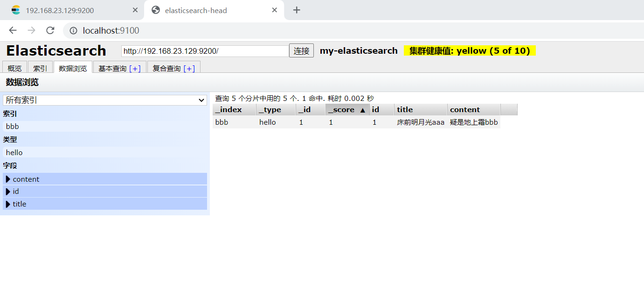This screenshot has width=644, height=284.
Task: Select the bbb index filter
Action: pyautogui.click(x=105, y=126)
